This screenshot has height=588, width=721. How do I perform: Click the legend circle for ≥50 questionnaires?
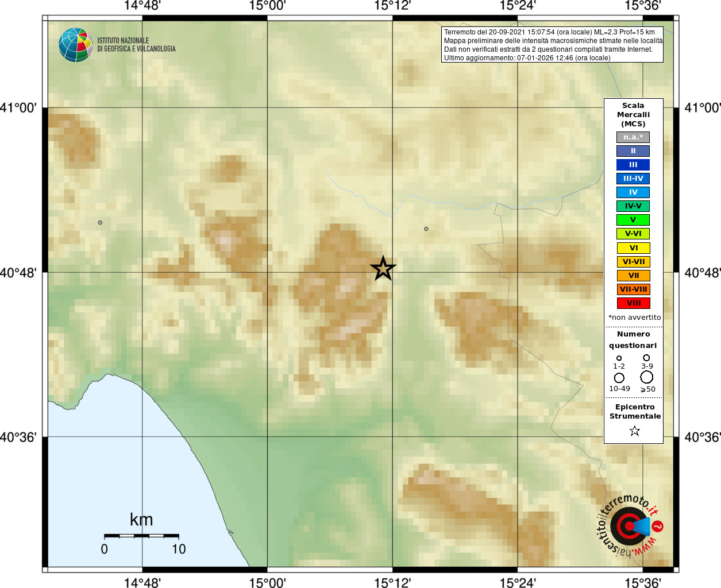click(647, 377)
